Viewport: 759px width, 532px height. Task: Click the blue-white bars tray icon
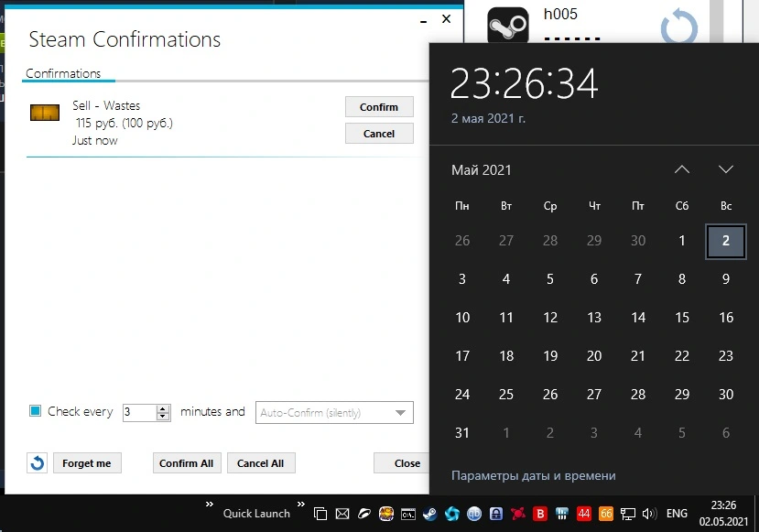(562, 514)
